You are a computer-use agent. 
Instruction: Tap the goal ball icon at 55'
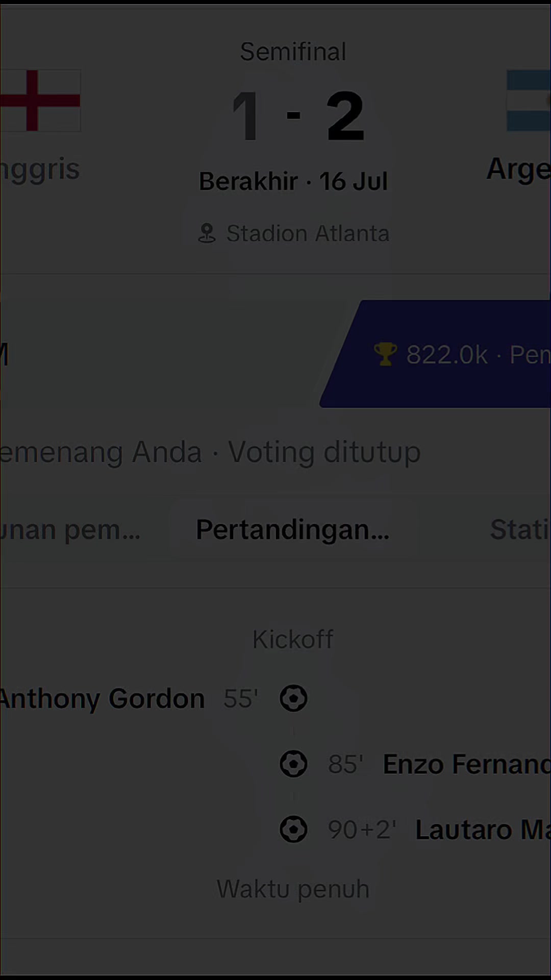(293, 699)
